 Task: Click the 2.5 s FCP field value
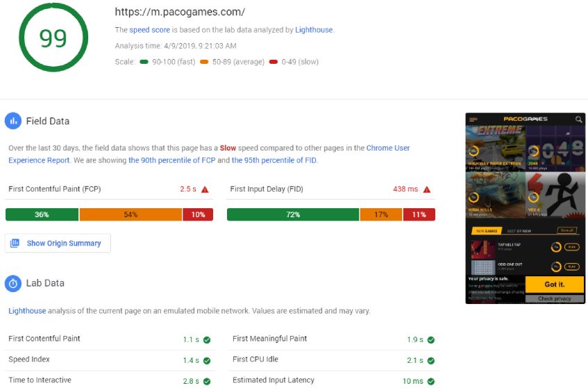(x=188, y=189)
